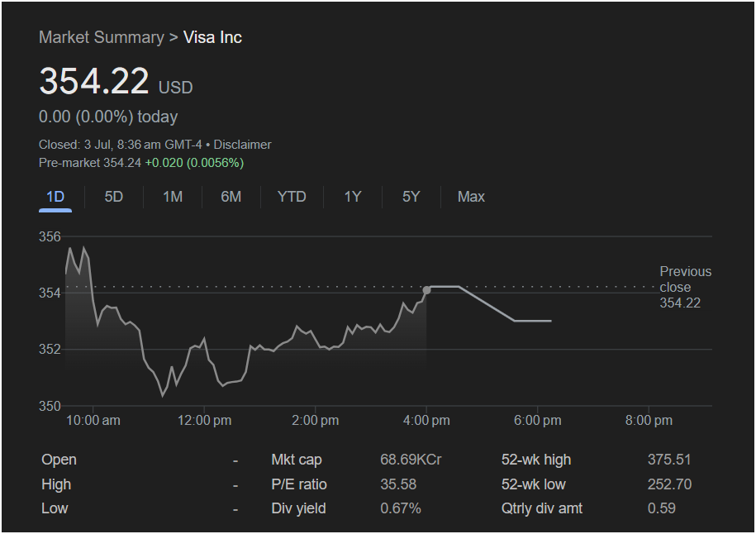Click the 2:00 pm axis label

[316, 421]
